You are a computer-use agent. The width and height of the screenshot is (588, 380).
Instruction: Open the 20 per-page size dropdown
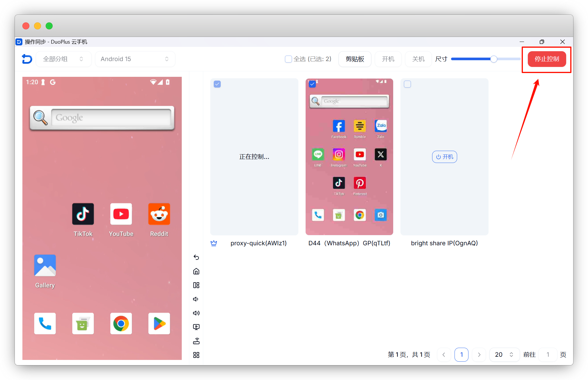pos(504,354)
